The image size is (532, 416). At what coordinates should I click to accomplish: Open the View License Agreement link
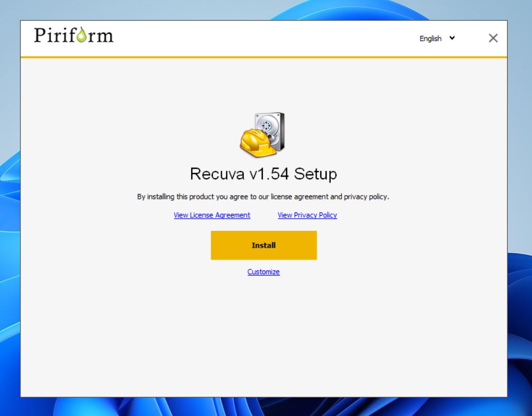[x=212, y=215]
